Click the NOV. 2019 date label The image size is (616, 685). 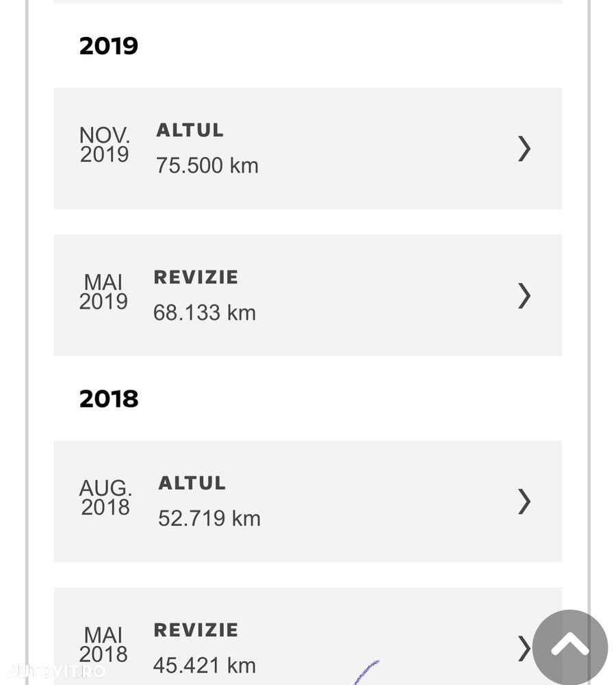click(x=104, y=145)
